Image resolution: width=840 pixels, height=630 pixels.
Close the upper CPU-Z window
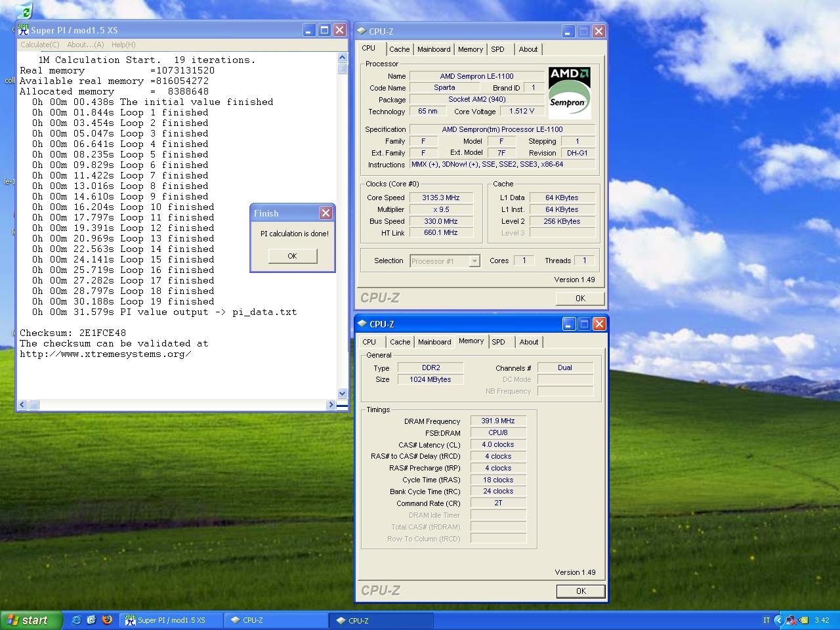click(x=598, y=31)
